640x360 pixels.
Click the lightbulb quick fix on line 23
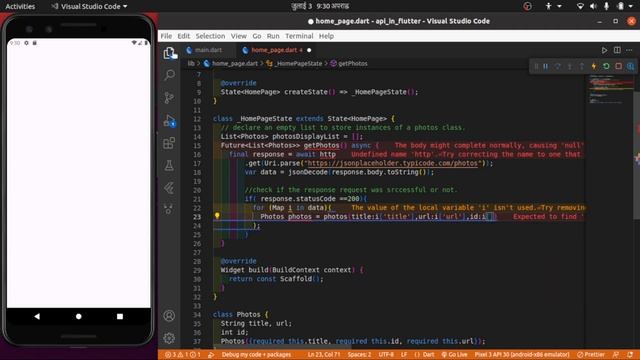[x=217, y=216]
